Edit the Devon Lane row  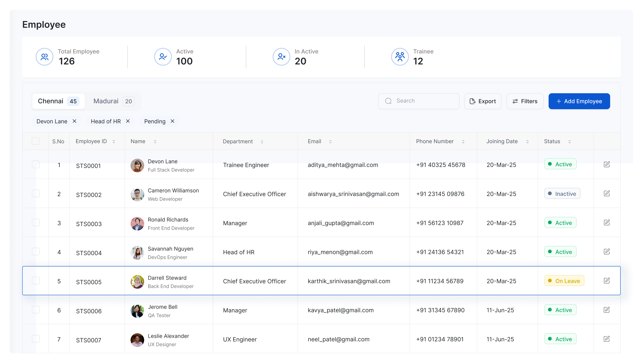pyautogui.click(x=607, y=164)
